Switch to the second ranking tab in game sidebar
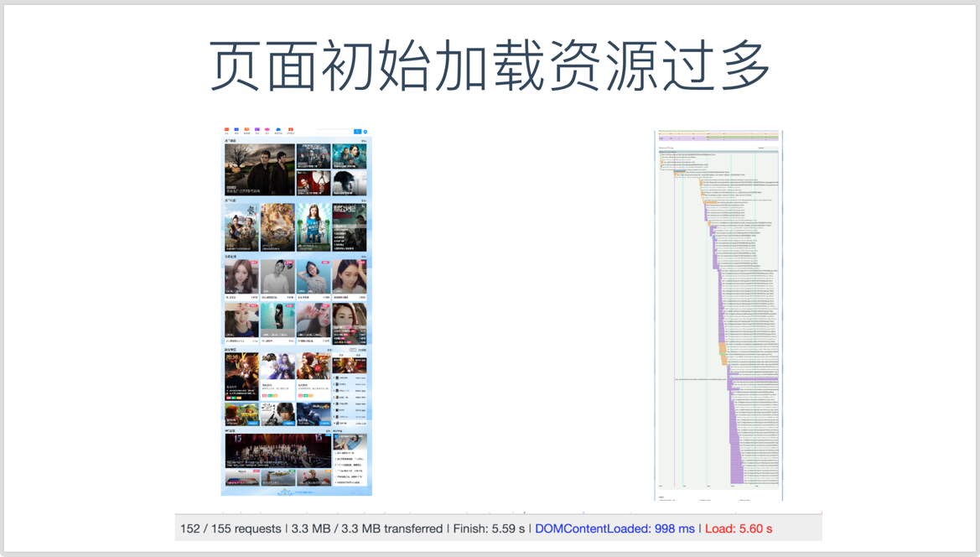Screen dimensions: 980x557 (358, 355)
